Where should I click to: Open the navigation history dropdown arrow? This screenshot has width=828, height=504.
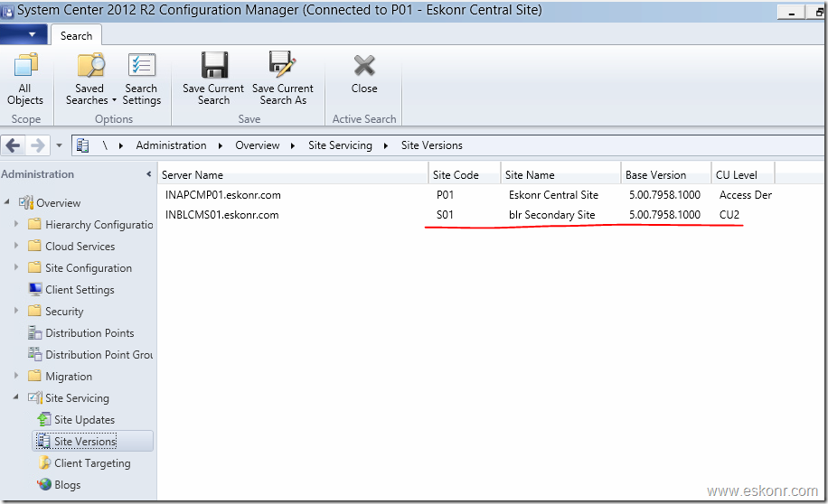(x=59, y=145)
